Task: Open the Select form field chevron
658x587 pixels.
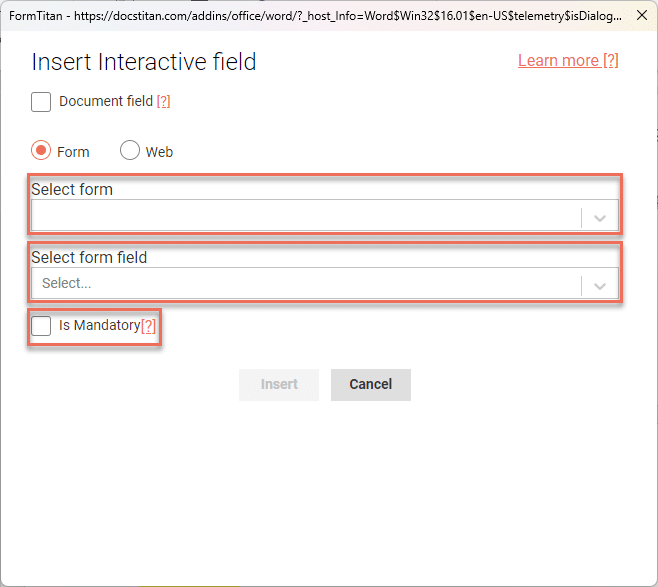Action: point(600,285)
